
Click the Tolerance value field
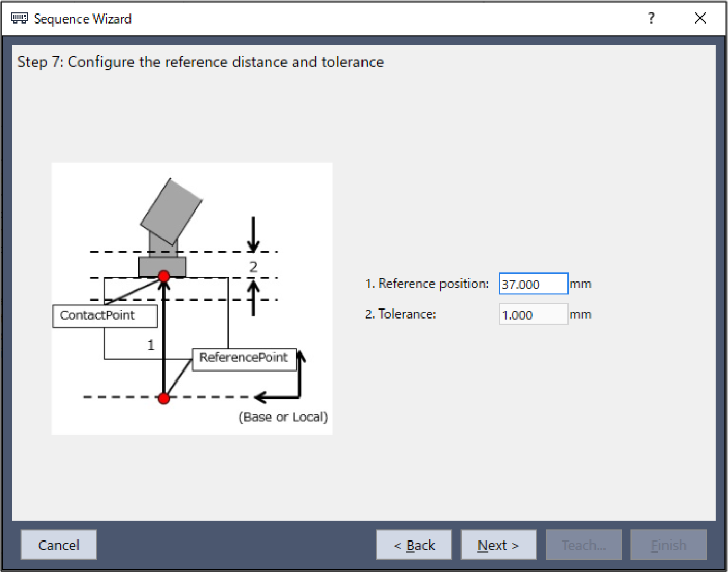coord(533,314)
